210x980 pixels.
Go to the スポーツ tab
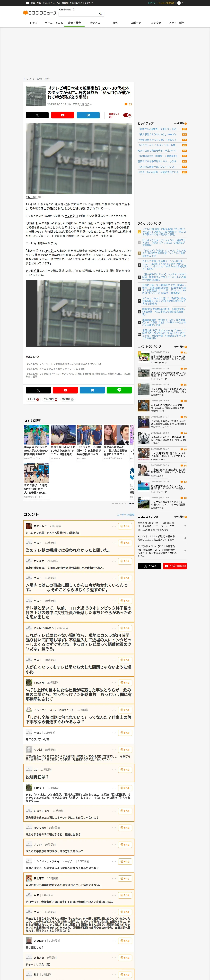point(136,23)
